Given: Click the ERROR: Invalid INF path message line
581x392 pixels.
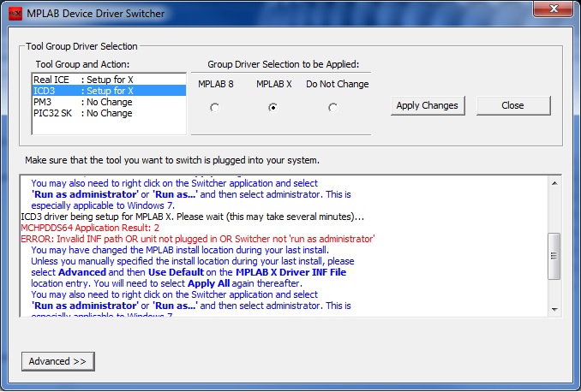Looking at the screenshot, I should click(x=198, y=239).
